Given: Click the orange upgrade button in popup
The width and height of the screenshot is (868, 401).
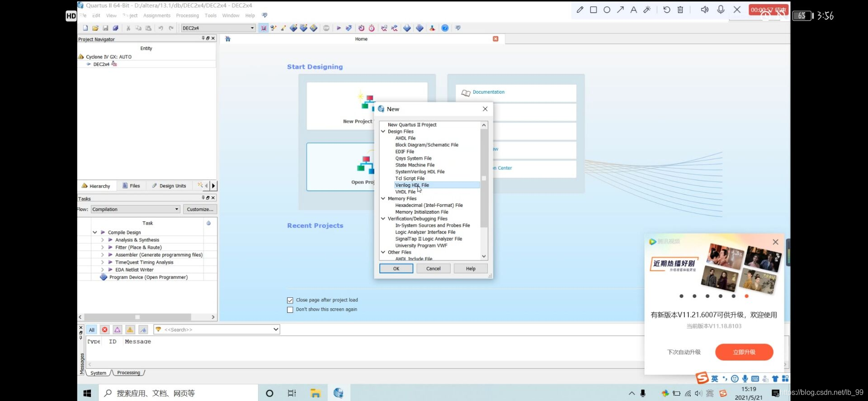Looking at the screenshot, I should click(744, 352).
